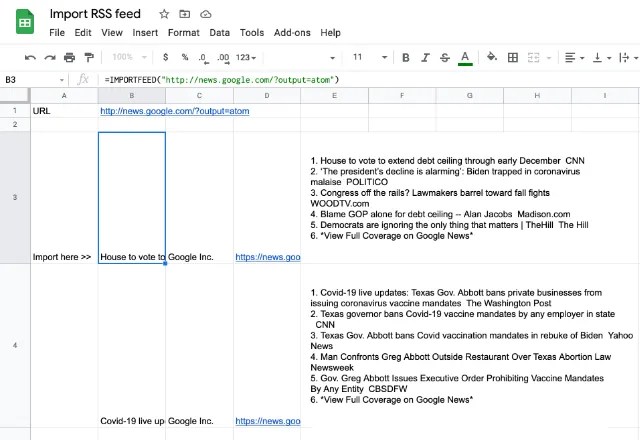Open the File menu
Image resolution: width=640 pixels, height=440 pixels.
click(57, 33)
